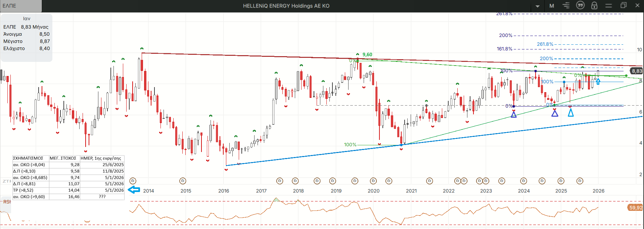Click the RSI indicator label

[7, 202]
